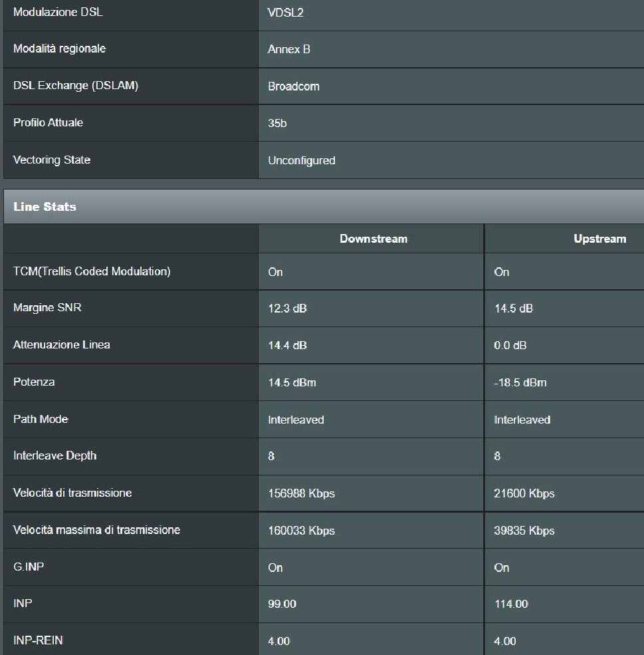Click the Path Mode label

point(41,419)
